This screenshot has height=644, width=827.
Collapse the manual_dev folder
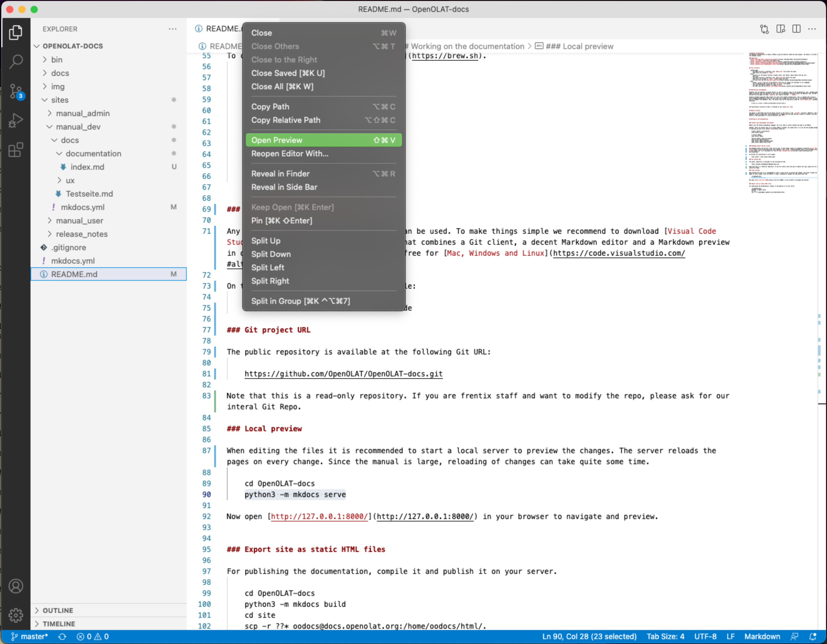[x=78, y=127]
